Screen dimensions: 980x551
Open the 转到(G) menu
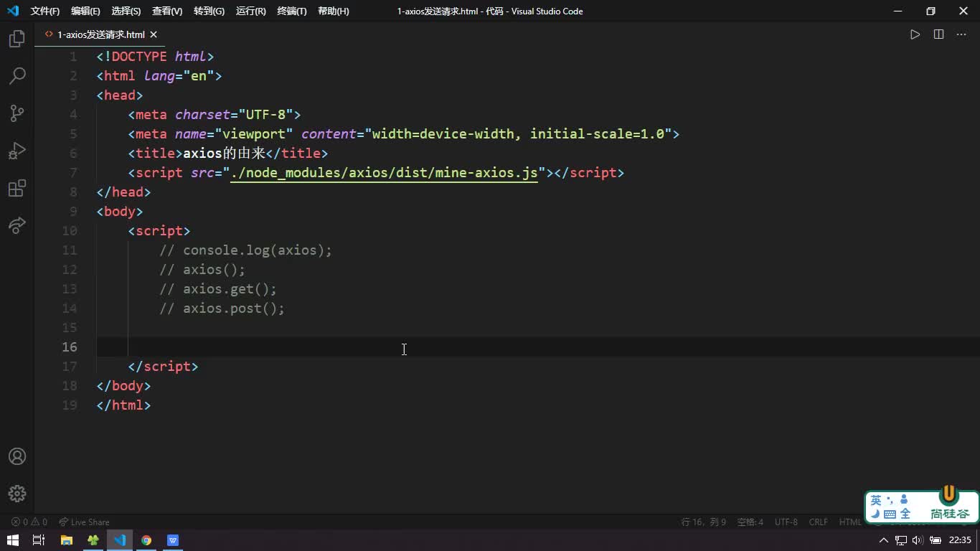point(209,11)
